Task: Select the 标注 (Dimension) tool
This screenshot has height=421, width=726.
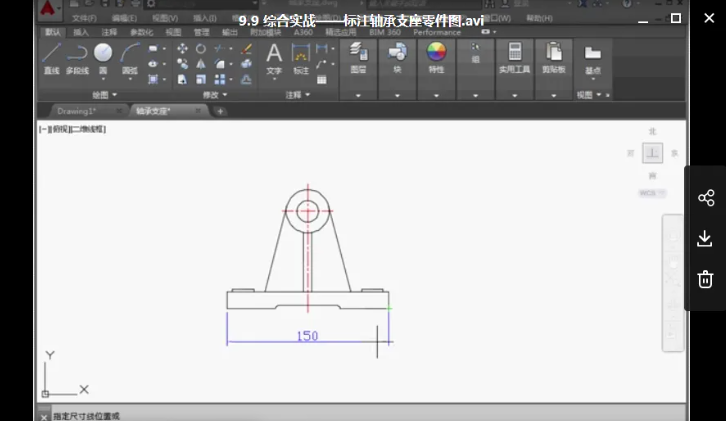Action: coord(300,55)
